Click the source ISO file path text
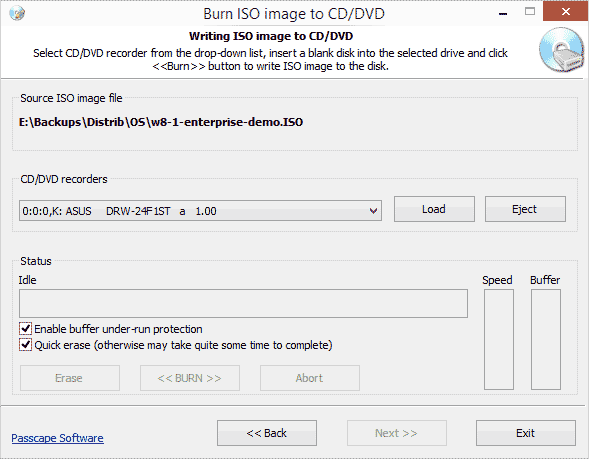This screenshot has width=589, height=459. pos(161,122)
